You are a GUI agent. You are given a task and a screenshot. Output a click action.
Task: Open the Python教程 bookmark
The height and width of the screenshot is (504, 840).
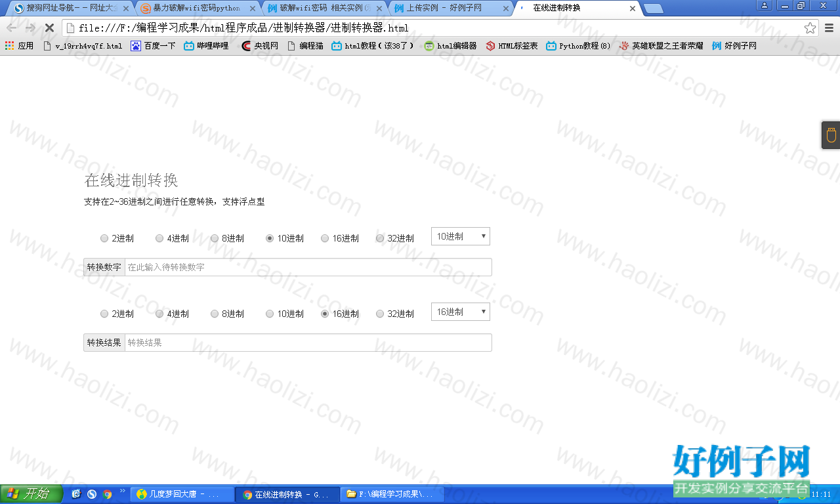pyautogui.click(x=578, y=46)
